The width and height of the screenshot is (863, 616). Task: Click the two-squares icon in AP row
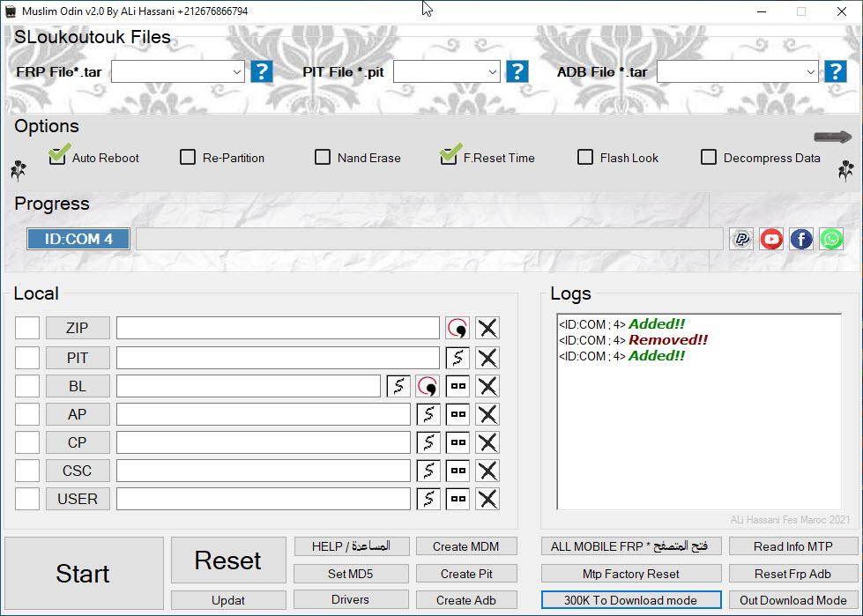coord(458,414)
